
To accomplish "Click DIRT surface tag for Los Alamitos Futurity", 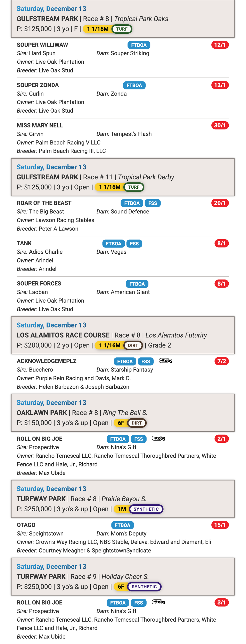I will [x=133, y=346].
